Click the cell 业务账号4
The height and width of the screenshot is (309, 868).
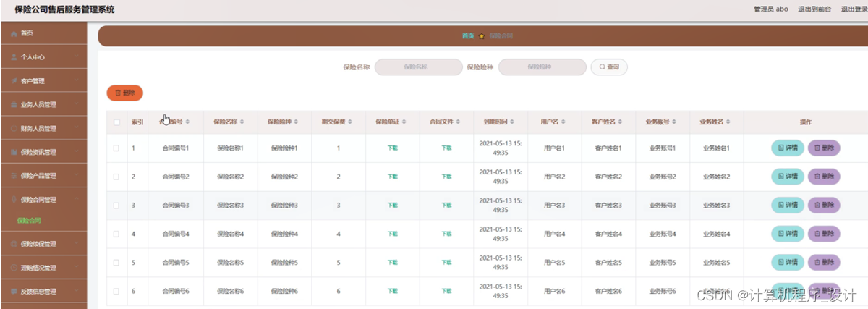[x=663, y=234]
